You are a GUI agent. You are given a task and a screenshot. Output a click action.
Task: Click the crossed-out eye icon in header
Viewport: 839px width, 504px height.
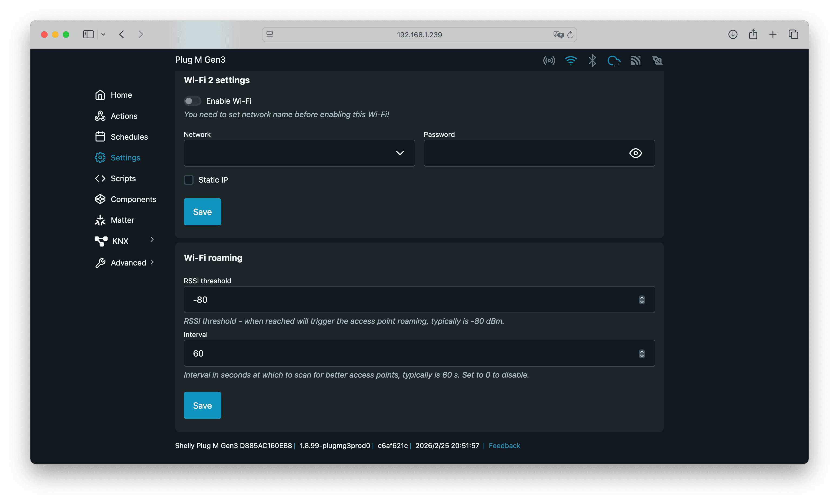click(657, 61)
